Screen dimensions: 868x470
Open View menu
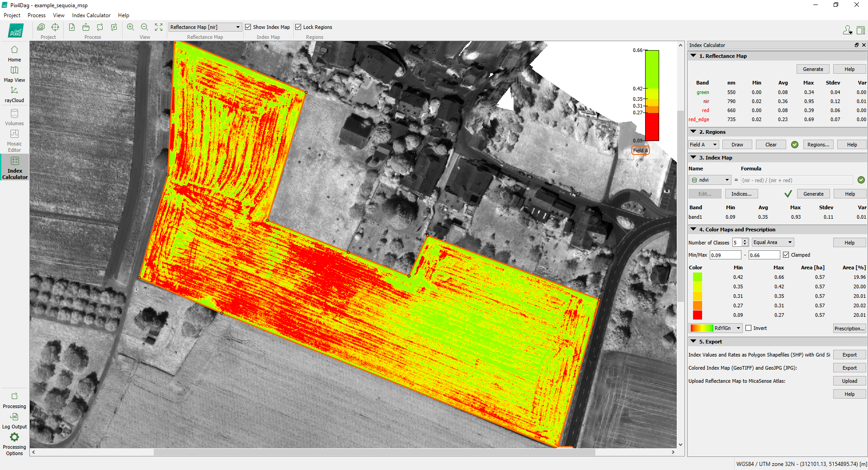click(x=59, y=15)
